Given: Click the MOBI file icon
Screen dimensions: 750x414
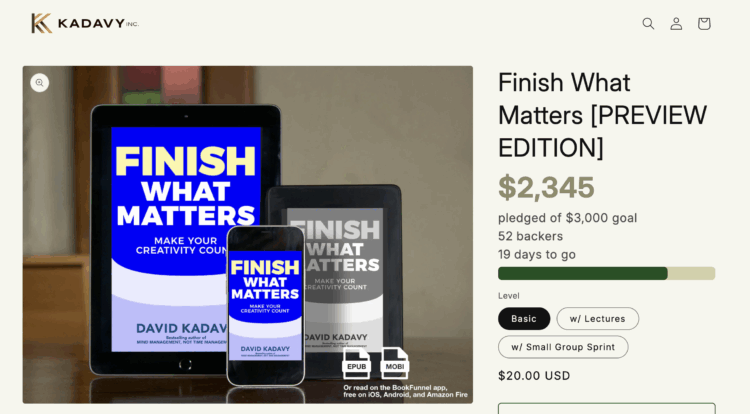Looking at the screenshot, I should [395, 363].
